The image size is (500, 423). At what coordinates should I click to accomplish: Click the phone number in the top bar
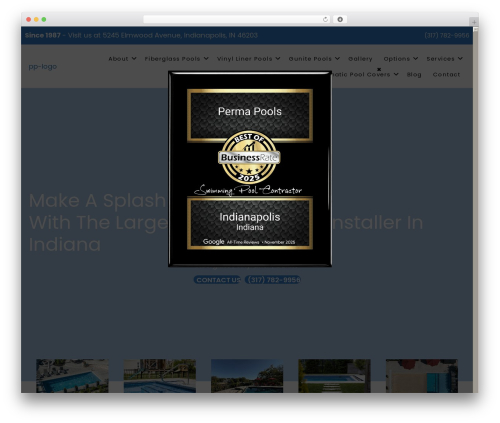(447, 35)
